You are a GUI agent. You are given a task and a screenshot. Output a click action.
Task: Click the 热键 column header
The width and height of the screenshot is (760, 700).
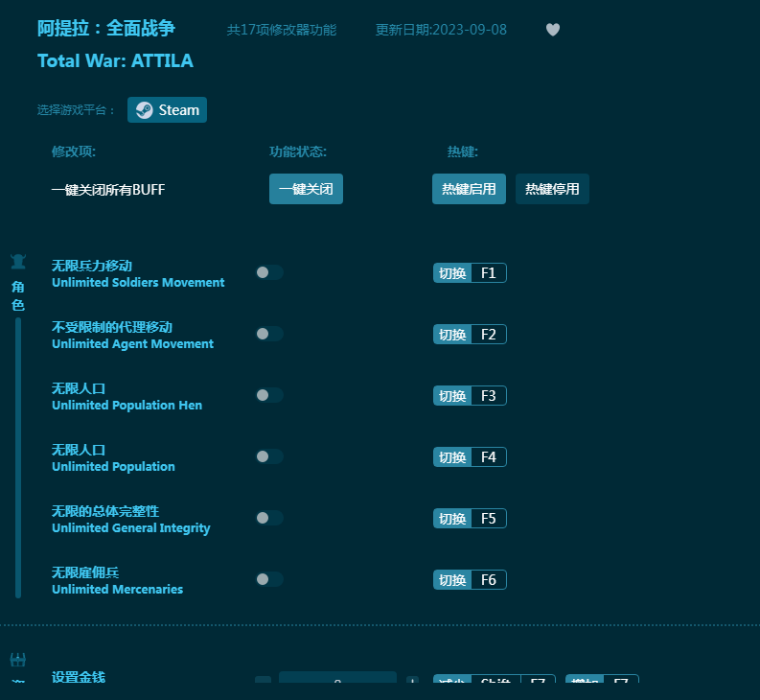coord(462,152)
